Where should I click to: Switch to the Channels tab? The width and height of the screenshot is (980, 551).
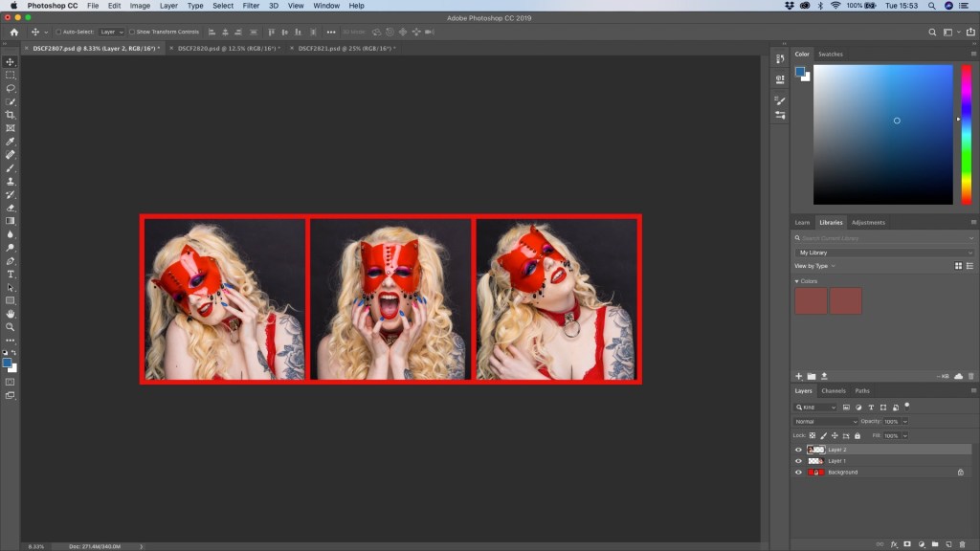tap(833, 390)
